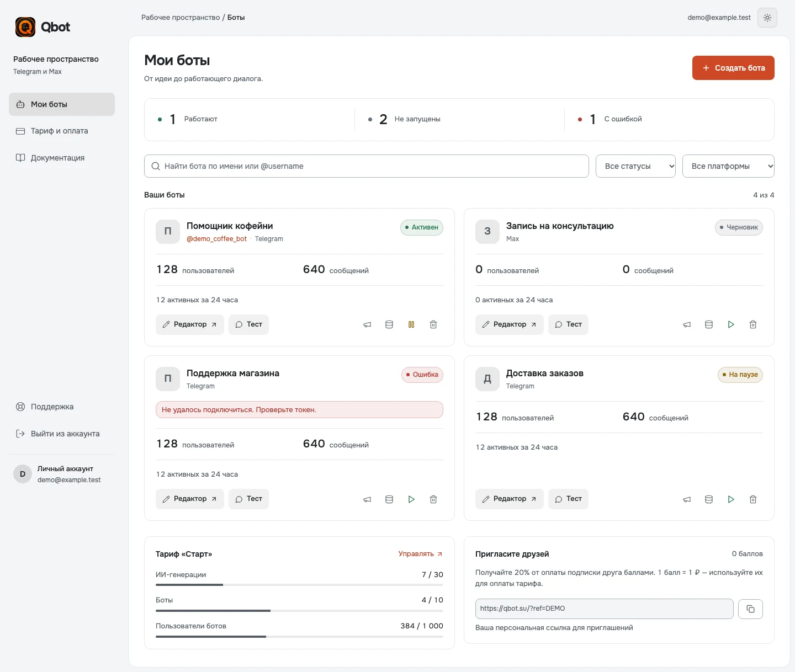795x672 pixels.
Task: Open database icon on Запись на консультацию card
Action: point(709,324)
